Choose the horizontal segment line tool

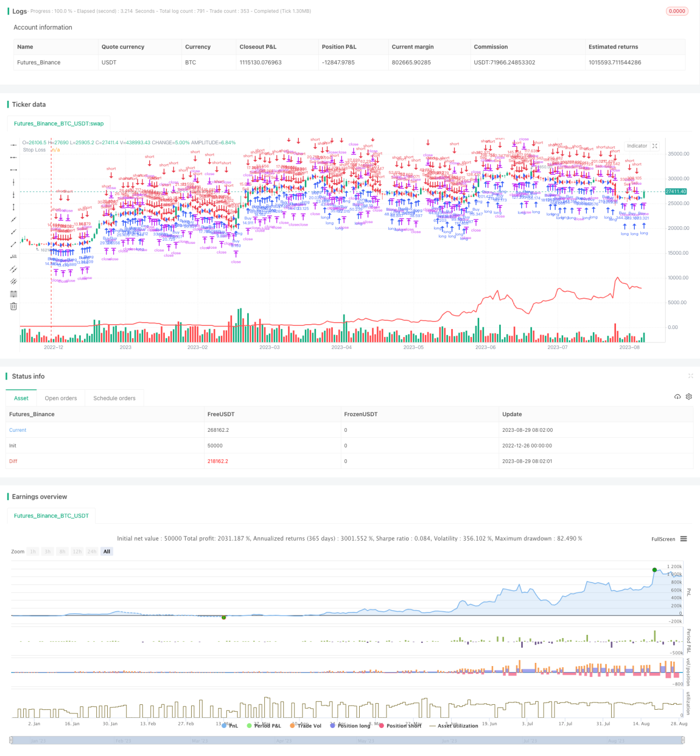13,170
